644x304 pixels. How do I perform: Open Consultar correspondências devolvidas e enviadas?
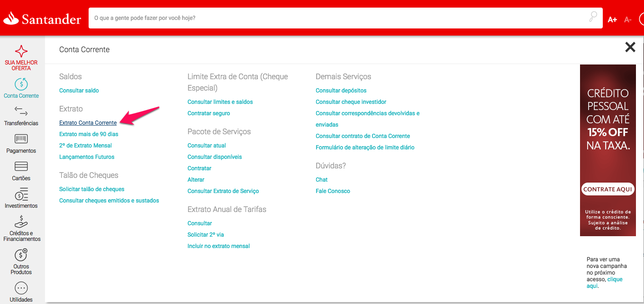[x=368, y=119]
